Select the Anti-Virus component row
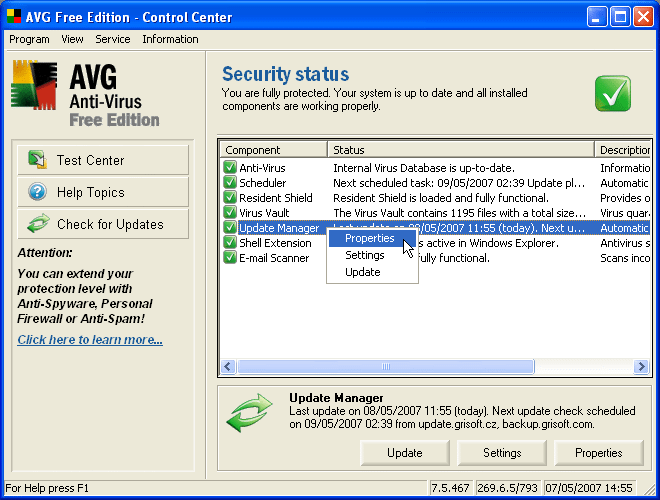This screenshot has width=660, height=500. point(436,168)
